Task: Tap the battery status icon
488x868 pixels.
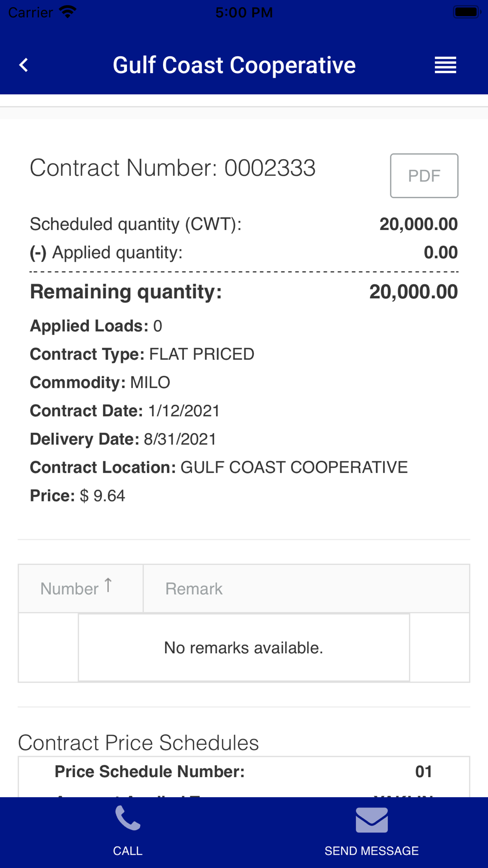Action: (467, 12)
